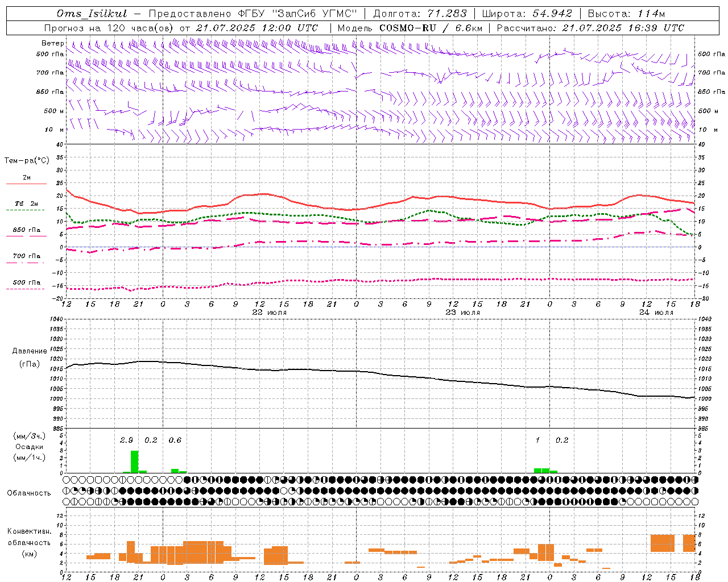Screen dimensions: 728x582
Task: Click the Тем-ра(°C) axis title
Action: (27, 161)
